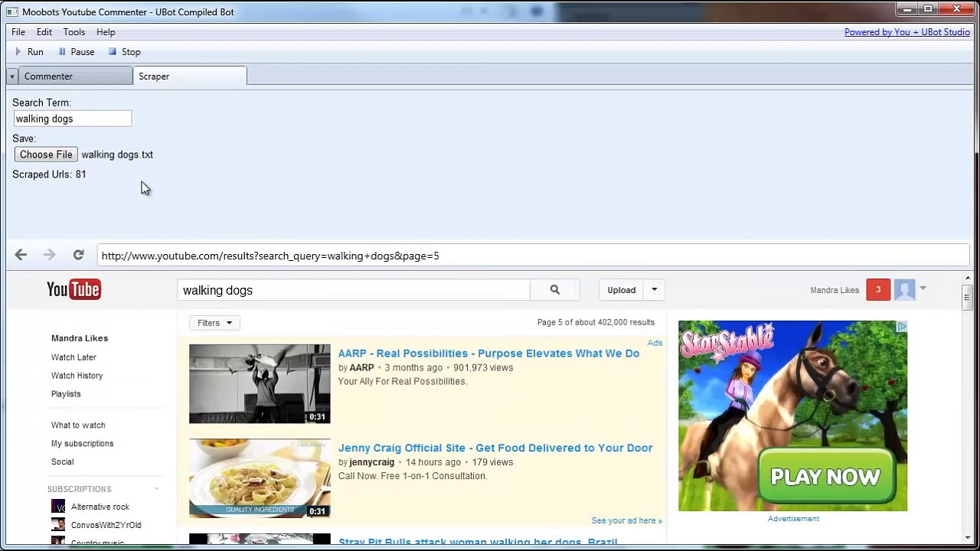Screen dimensions: 980x551
Task: Click the window application icon in titlebar
Action: (12, 12)
